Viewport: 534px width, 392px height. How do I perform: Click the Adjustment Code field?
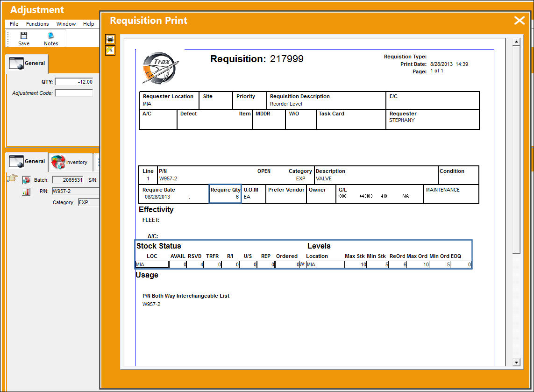pyautogui.click(x=74, y=93)
